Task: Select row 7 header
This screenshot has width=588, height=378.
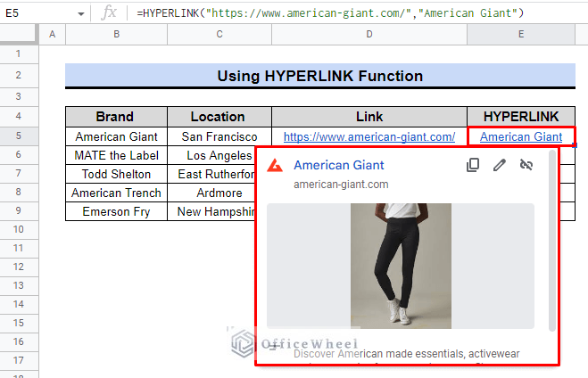Action: 19,174
